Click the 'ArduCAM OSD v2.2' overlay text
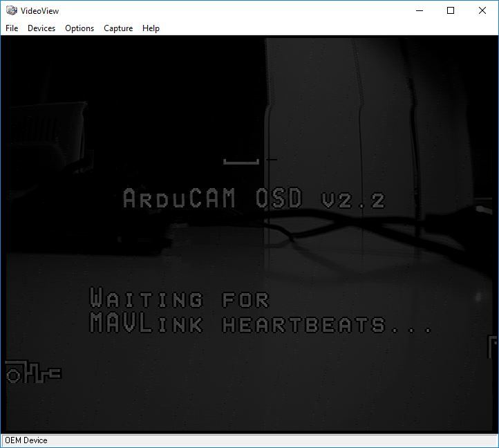The height and width of the screenshot is (448, 499). pos(254,198)
